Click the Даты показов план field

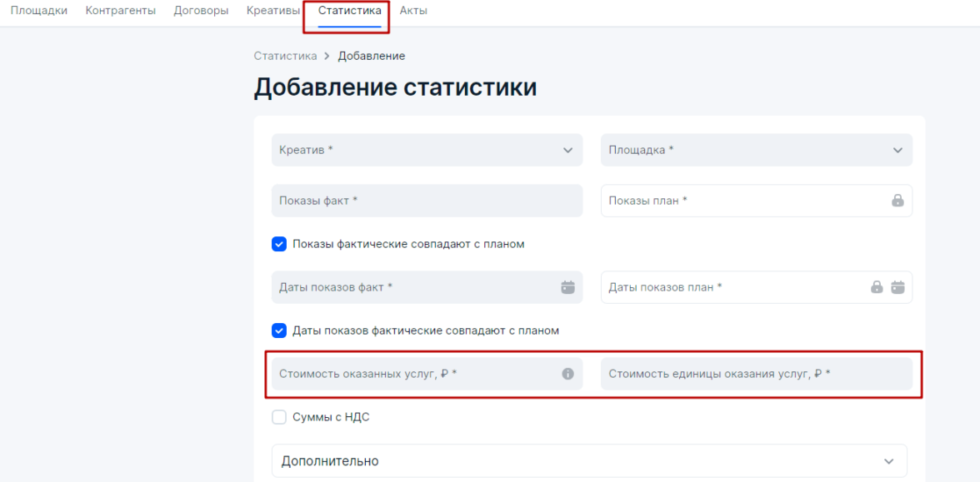tap(757, 287)
